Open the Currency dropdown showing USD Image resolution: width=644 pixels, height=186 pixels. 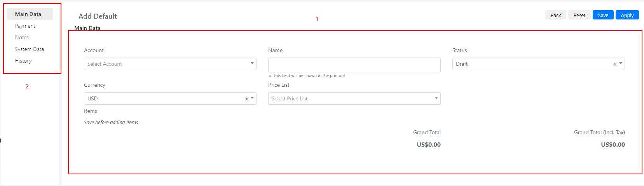(x=170, y=98)
